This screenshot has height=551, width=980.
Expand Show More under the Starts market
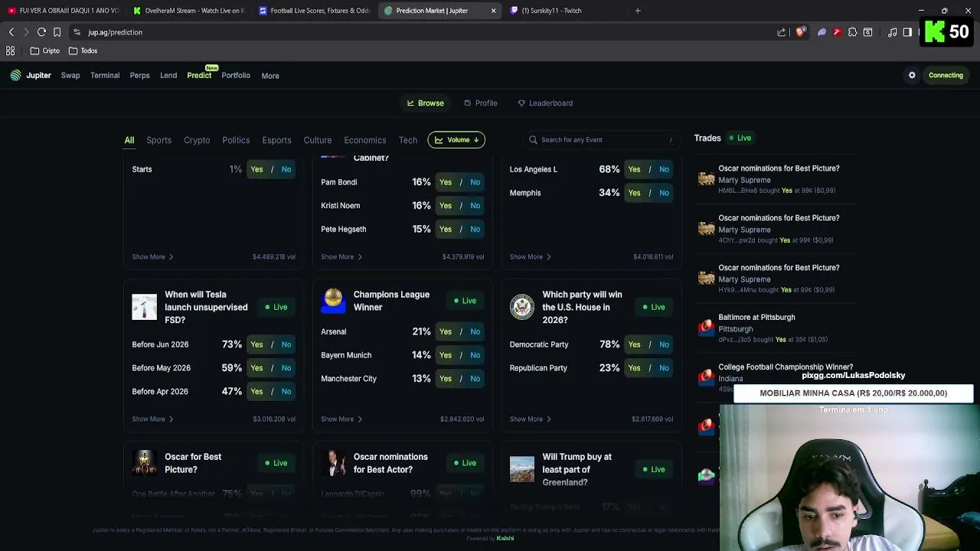point(152,257)
